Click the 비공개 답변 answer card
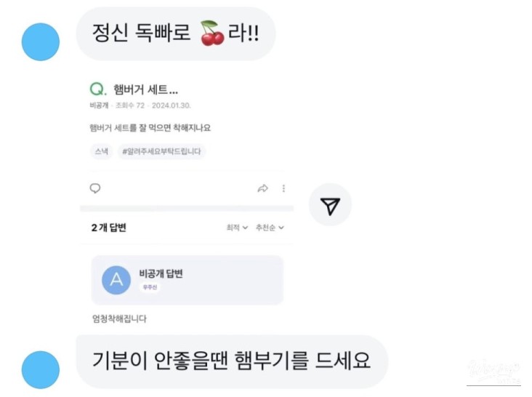Image resolution: width=532 pixels, height=397 pixels. pos(187,279)
